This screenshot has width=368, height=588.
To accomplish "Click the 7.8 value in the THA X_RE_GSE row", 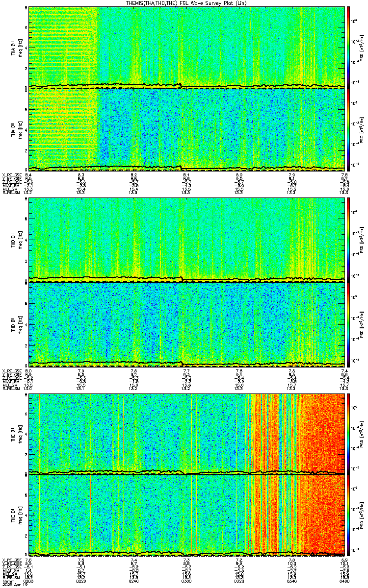I will tap(344, 175).
